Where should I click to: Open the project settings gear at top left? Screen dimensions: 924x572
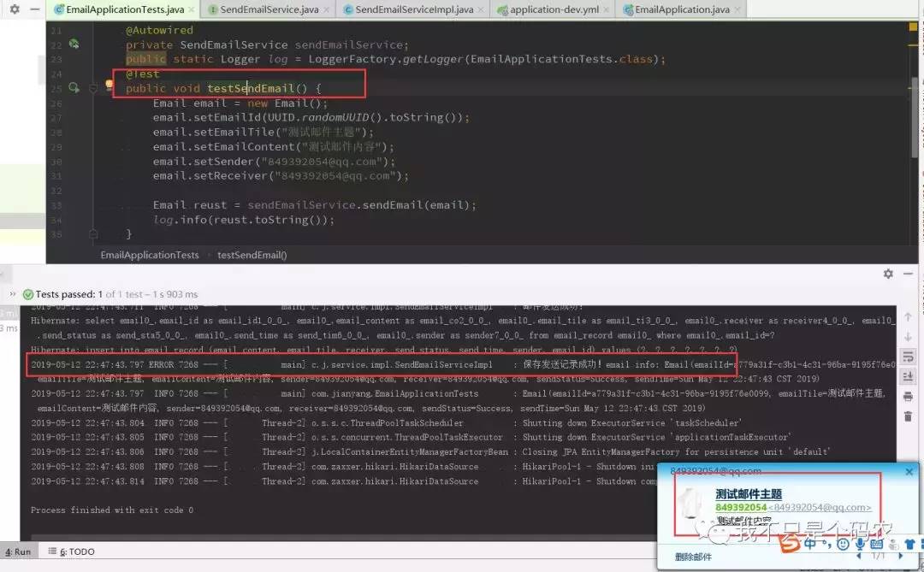point(14,9)
